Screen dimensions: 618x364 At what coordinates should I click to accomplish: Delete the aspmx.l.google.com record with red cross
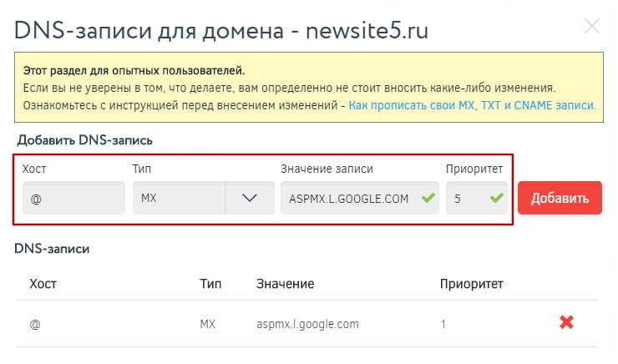(566, 322)
